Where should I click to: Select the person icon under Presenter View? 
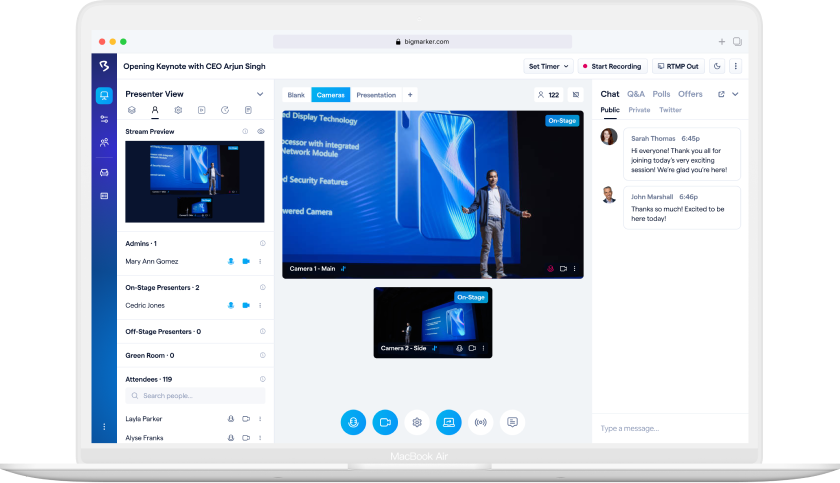point(155,110)
